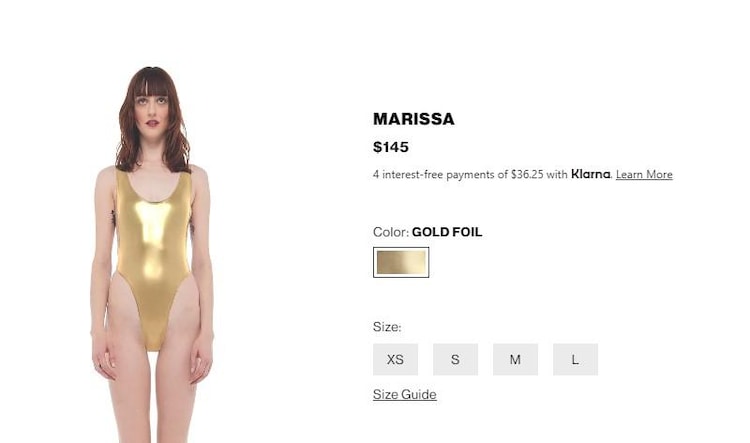Image resolution: width=750 pixels, height=443 pixels.
Task: Select the Gold Foil color swatch
Action: (x=401, y=262)
